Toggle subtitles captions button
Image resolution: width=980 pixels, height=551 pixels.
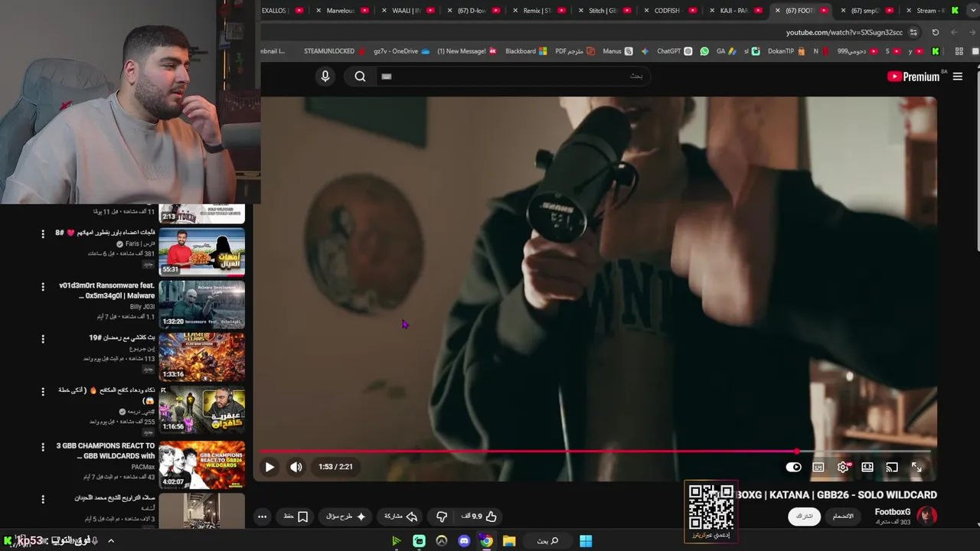[x=818, y=467]
